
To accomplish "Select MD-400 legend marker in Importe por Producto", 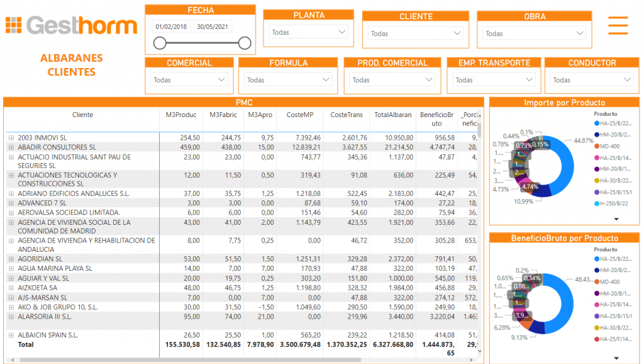I will coord(596,146).
